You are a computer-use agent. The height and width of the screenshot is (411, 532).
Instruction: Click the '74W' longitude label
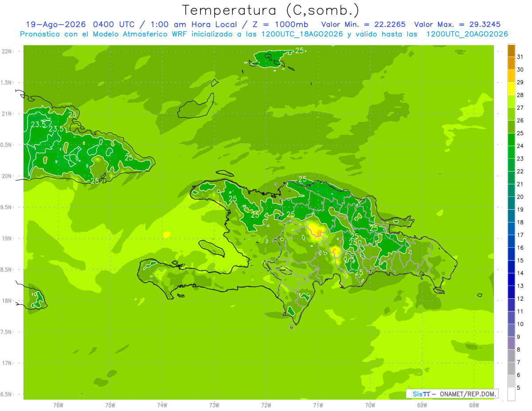click(162, 405)
